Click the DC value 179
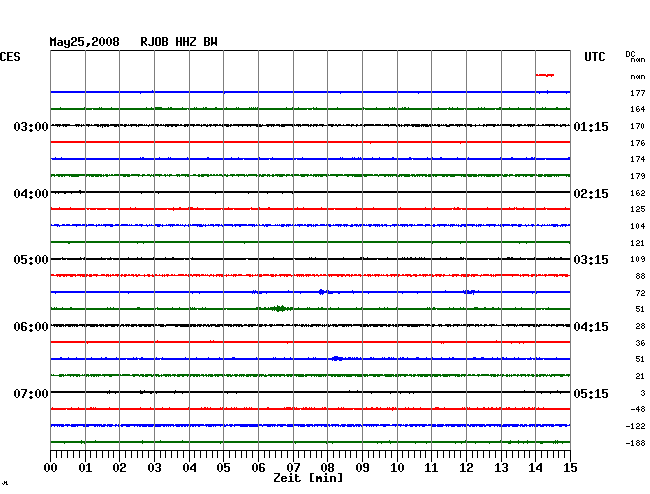This screenshot has height=494, width=650. 638,176
